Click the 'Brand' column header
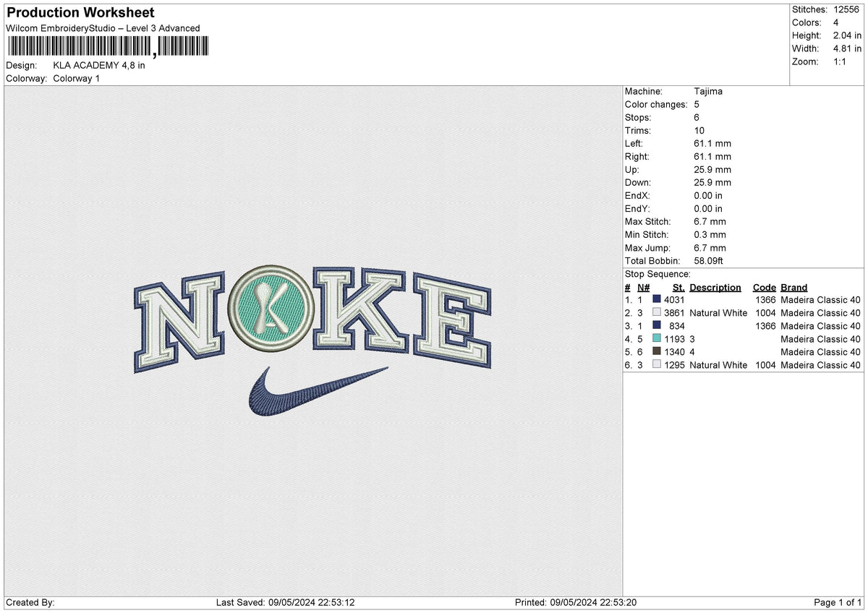868x613 pixels. click(794, 287)
